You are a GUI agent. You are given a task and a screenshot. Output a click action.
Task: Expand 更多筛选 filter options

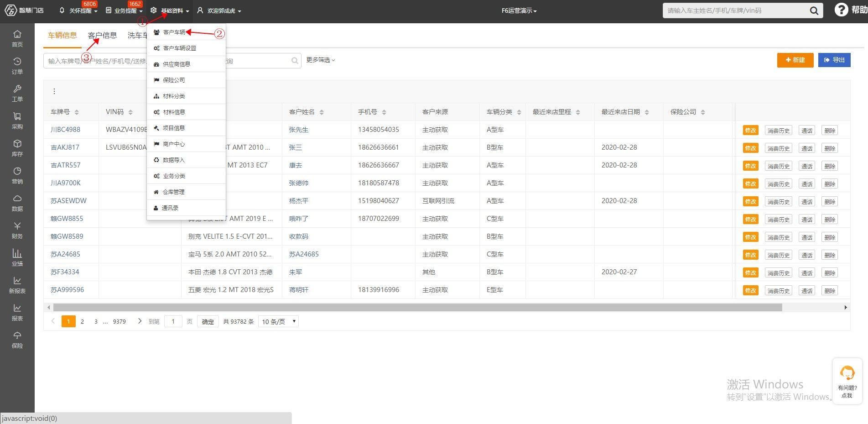tap(321, 60)
